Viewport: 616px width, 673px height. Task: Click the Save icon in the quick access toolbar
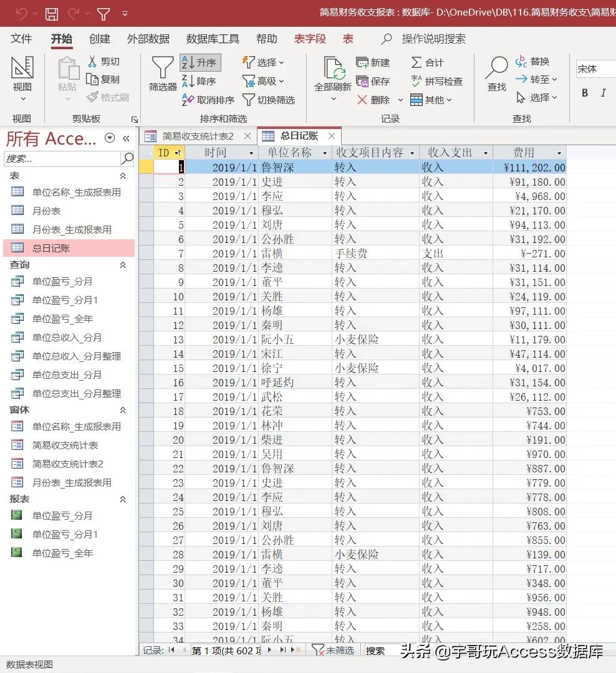click(x=52, y=14)
